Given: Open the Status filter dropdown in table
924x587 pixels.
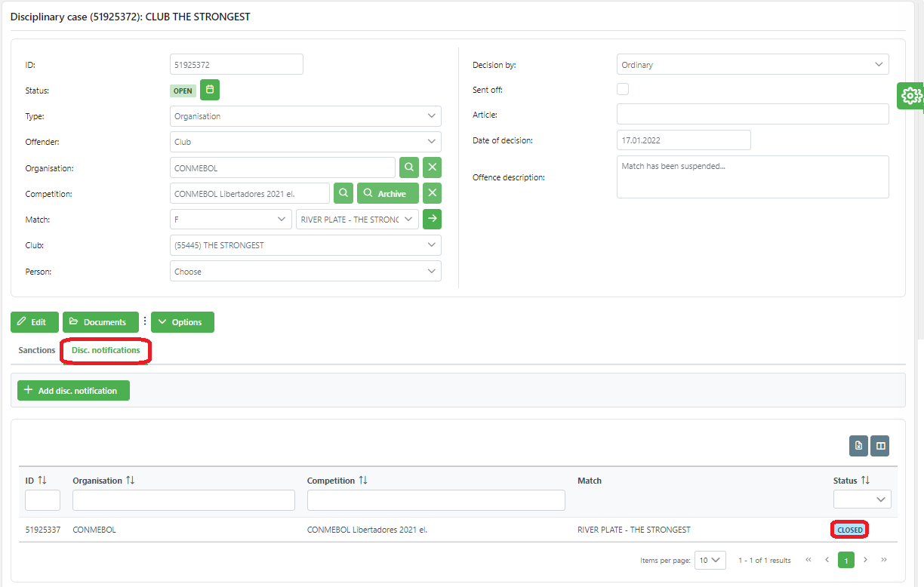Looking at the screenshot, I should click(862, 499).
